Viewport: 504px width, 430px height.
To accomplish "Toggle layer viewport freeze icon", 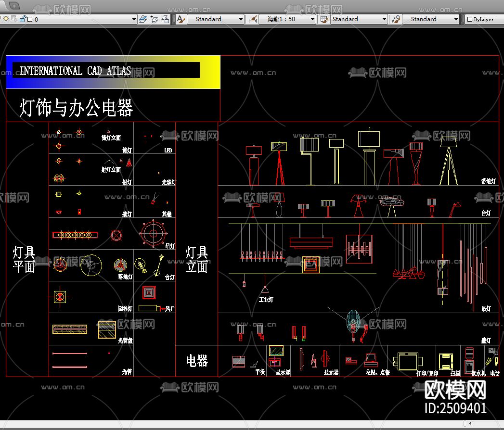I will click(x=14, y=19).
